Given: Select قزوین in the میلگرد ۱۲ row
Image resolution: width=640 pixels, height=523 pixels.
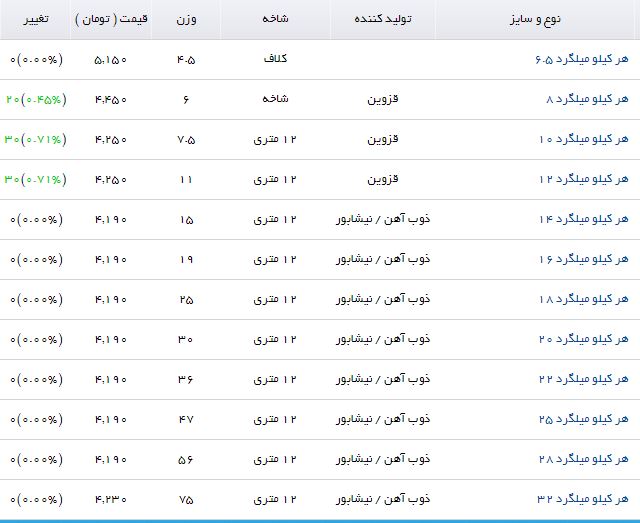Looking at the screenshot, I should point(383,179).
